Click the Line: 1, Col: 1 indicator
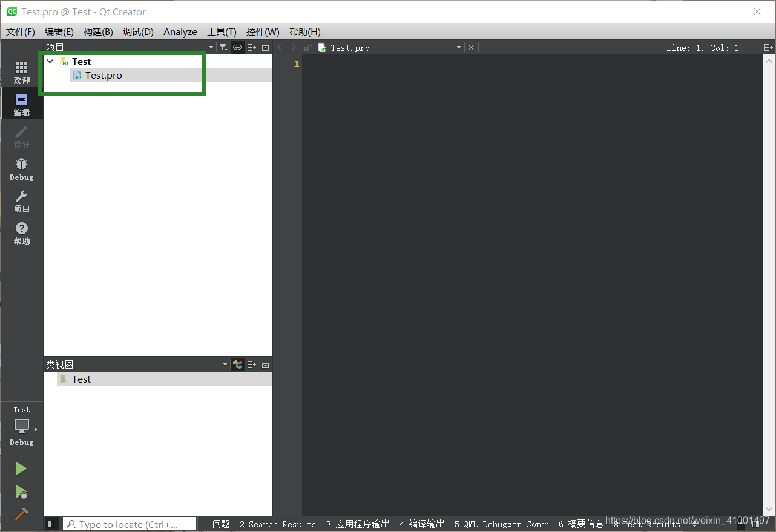This screenshot has height=532, width=776. [x=703, y=48]
